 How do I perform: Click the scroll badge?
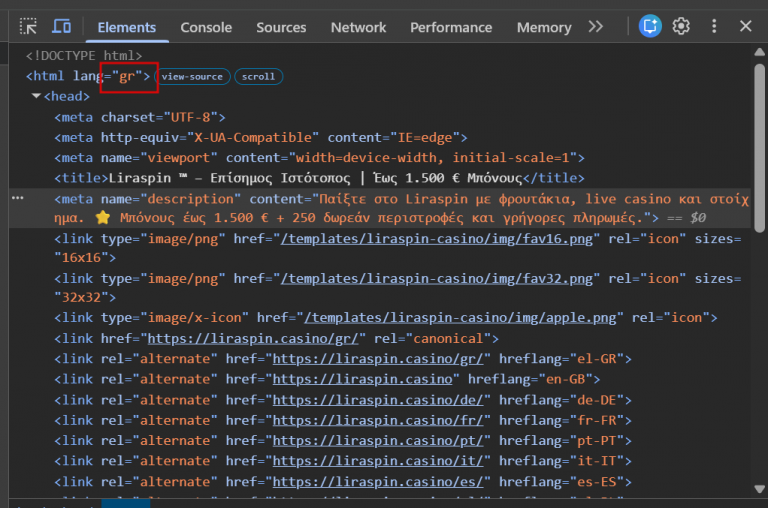pos(258,76)
